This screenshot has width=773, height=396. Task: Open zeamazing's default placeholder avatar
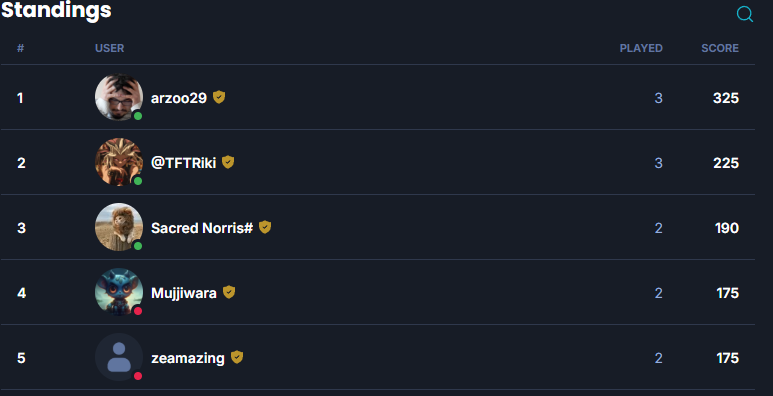[x=119, y=357]
